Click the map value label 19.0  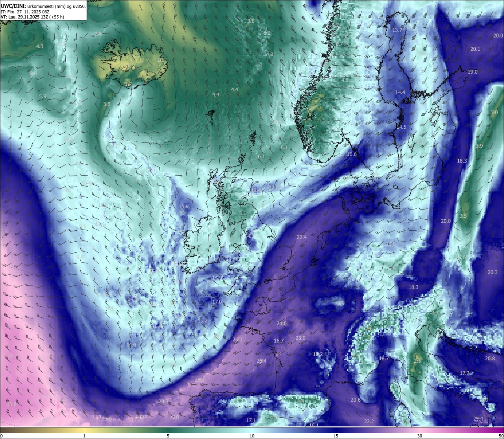click(x=472, y=72)
